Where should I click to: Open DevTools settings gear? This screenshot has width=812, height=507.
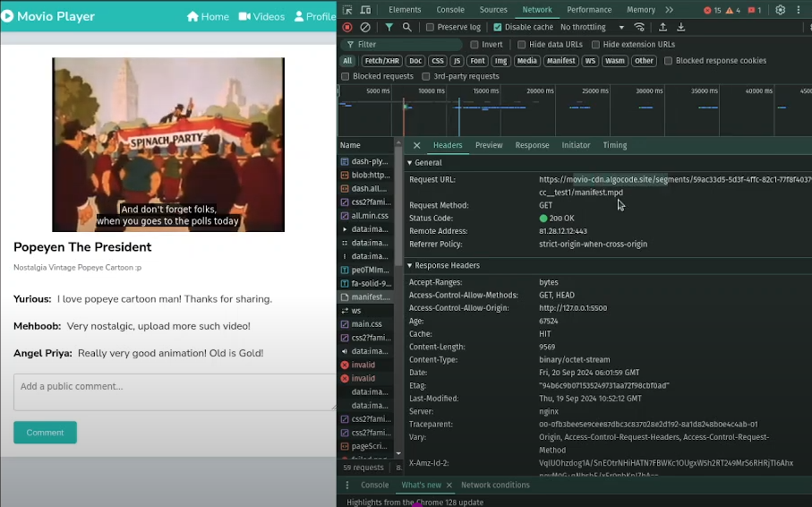780,10
